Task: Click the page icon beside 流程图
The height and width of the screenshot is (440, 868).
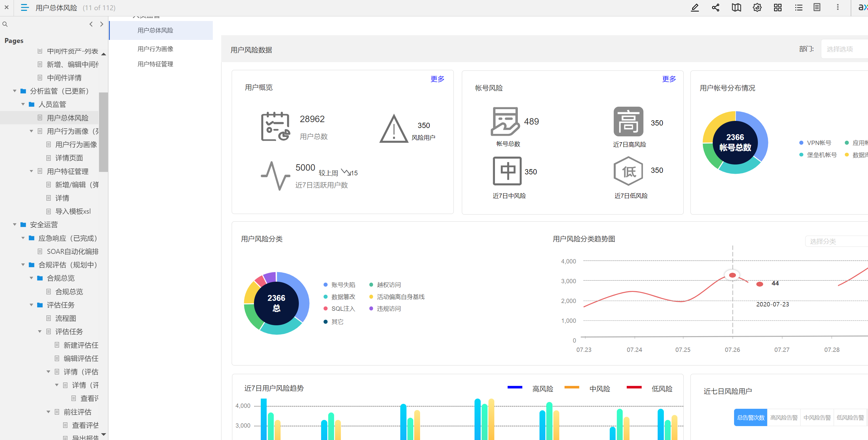Action: pyautogui.click(x=48, y=318)
